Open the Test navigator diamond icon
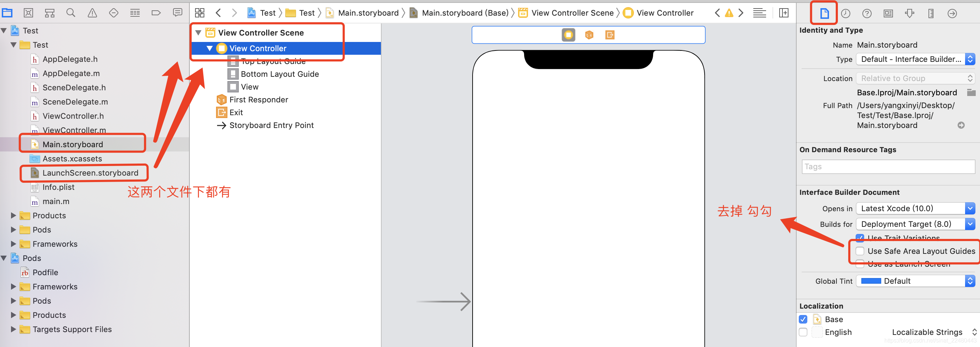 point(113,13)
